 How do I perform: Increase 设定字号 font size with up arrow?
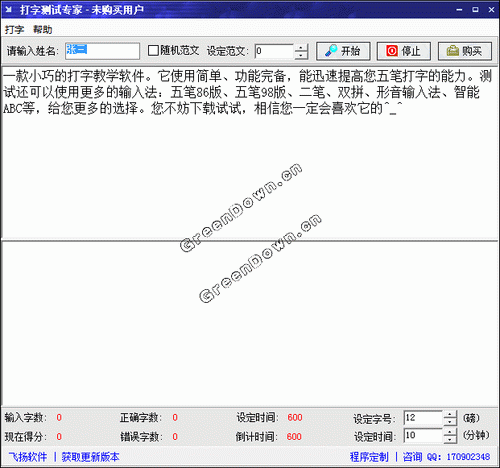click(x=450, y=414)
